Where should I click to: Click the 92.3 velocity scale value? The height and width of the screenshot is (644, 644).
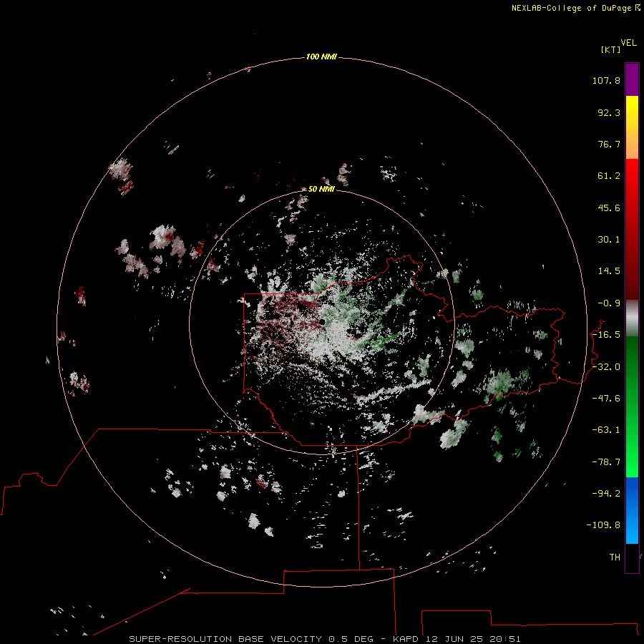tap(609, 112)
